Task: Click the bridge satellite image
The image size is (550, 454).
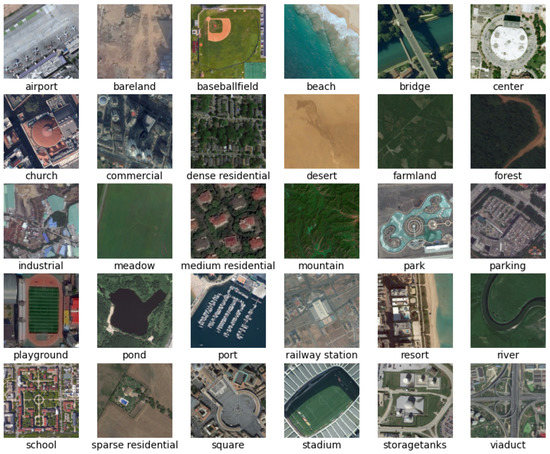Action: tap(415, 41)
